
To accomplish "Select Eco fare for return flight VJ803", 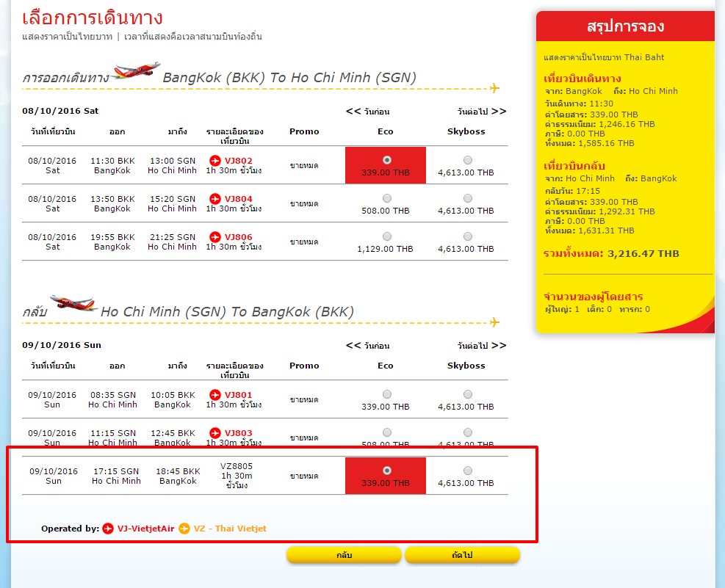I will pos(387,432).
